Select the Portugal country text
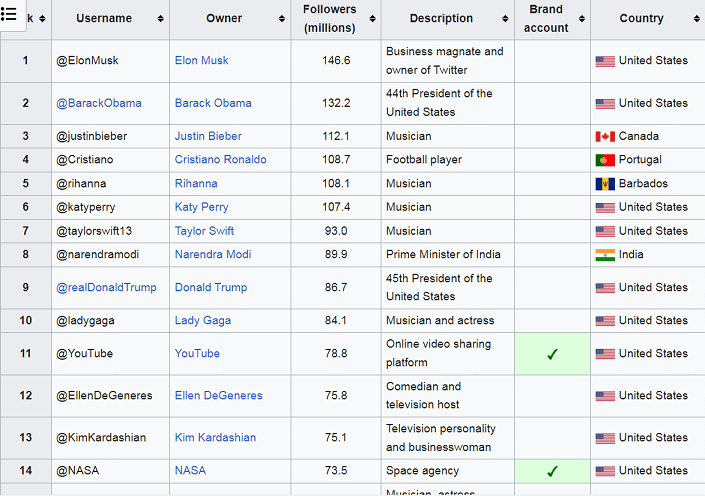The image size is (705, 496). [640, 159]
